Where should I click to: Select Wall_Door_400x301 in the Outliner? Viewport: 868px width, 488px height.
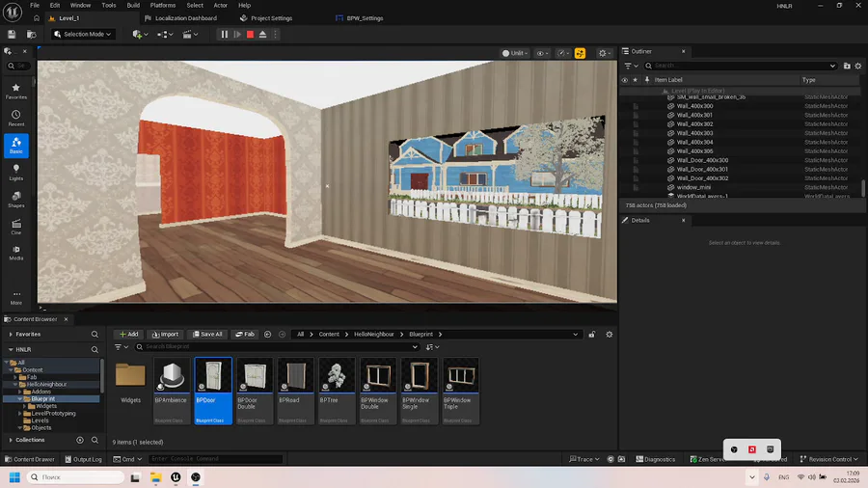pos(702,169)
